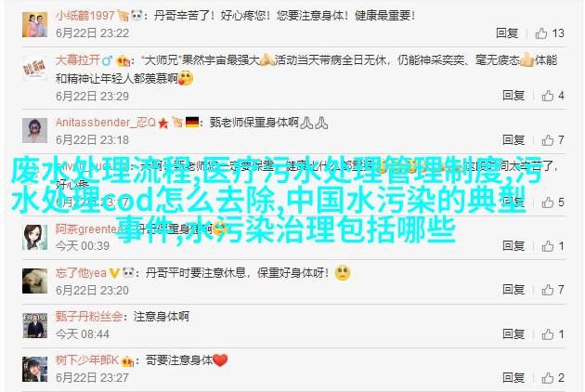
Task: Like the comment with 5 likes
Action: click(548, 203)
